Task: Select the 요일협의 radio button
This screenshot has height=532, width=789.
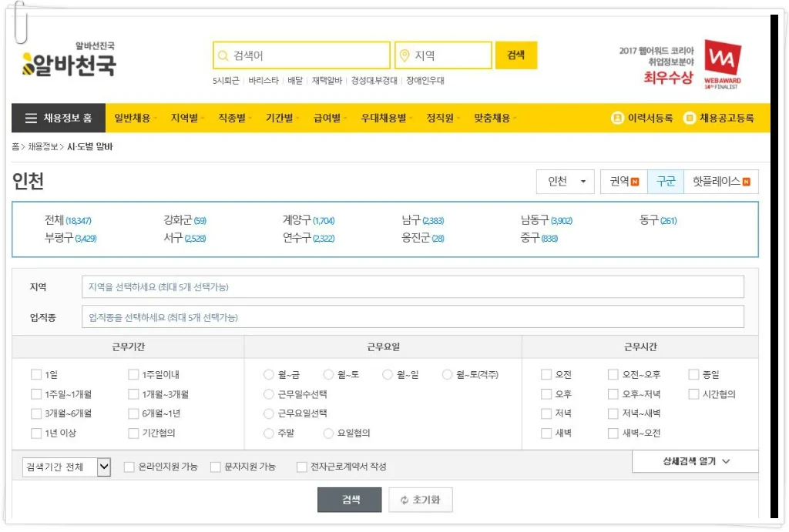Action: click(x=328, y=433)
